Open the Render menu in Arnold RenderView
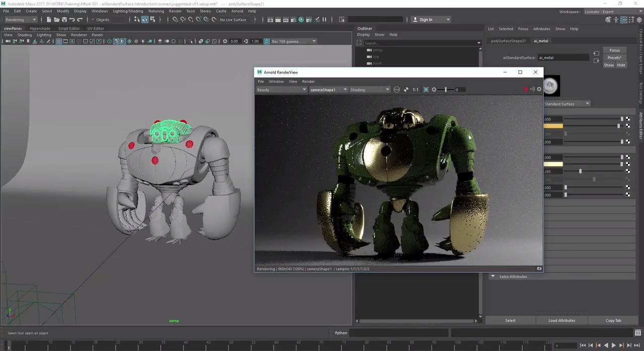Screen dimensions: 644x351 tap(308, 81)
